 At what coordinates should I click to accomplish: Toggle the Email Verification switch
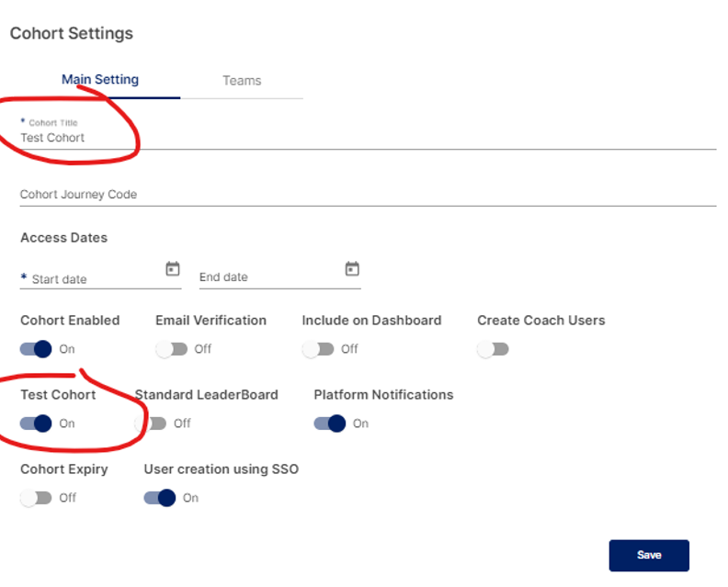(x=171, y=349)
